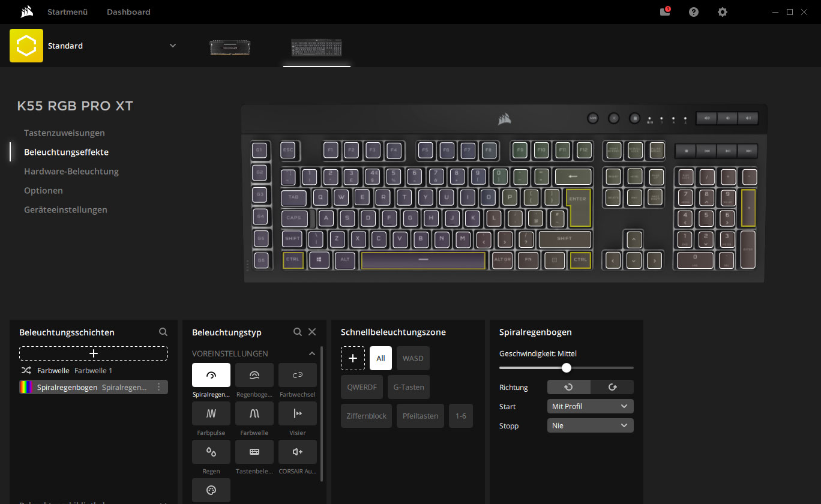The image size is (821, 504).
Task: Select the G-Tasten lighting zone
Action: pos(409,387)
